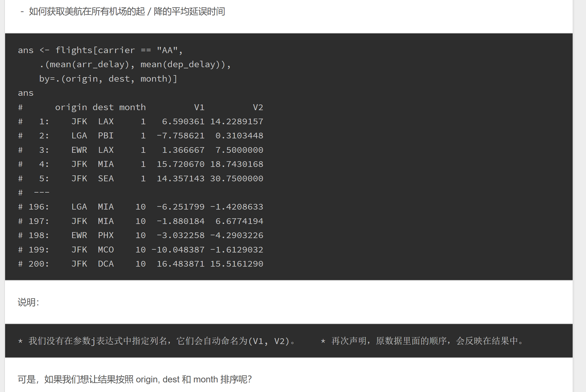Click the dest column header in output
This screenshot has height=392, width=586.
click(103, 107)
